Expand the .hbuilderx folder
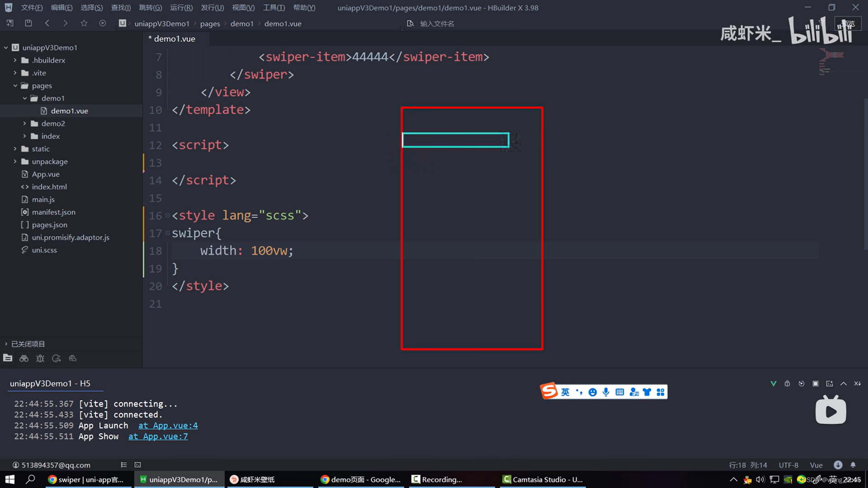The height and width of the screenshot is (488, 868). (x=15, y=60)
